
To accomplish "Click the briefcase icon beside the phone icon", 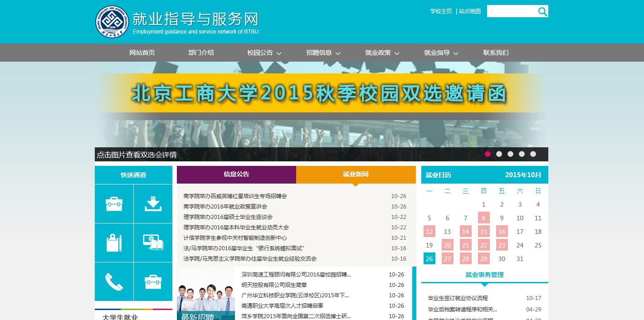I will click(x=153, y=282).
